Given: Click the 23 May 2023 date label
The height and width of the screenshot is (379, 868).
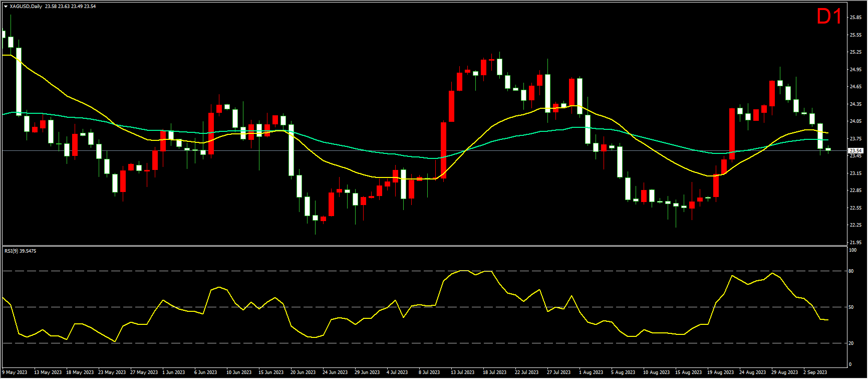Looking at the screenshot, I should 112,372.
